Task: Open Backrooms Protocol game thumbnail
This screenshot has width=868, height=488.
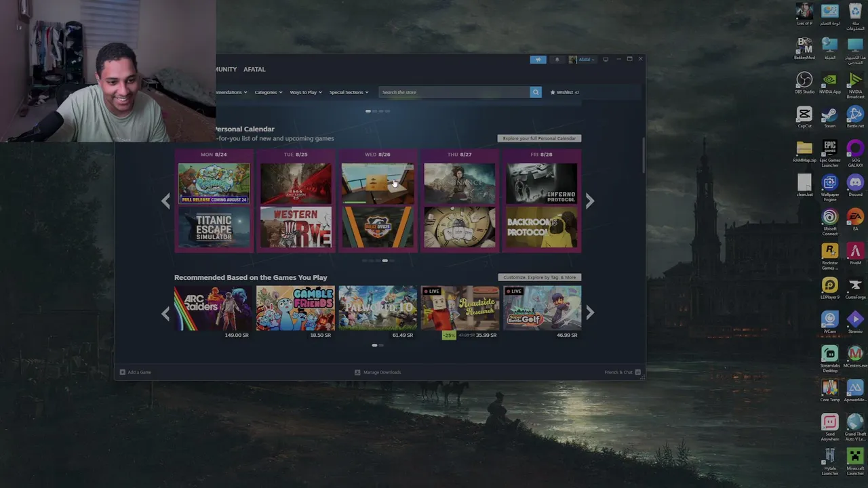Action: (542, 228)
